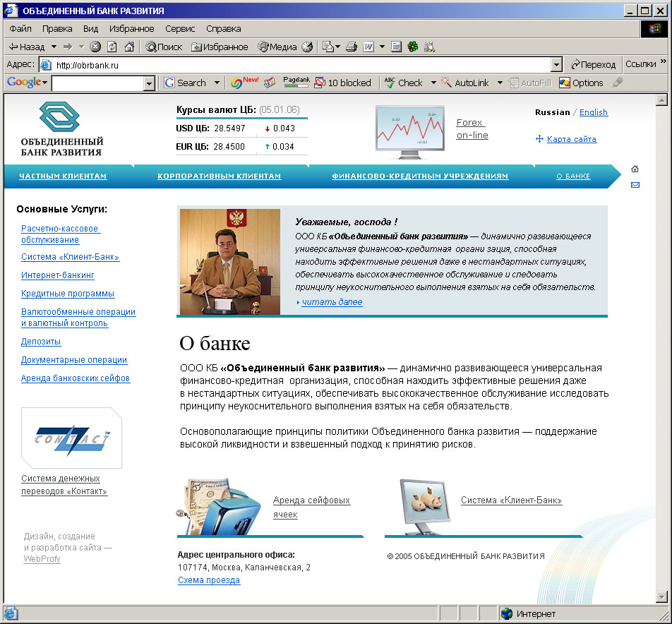
Task: Open the Справка menu
Action: click(x=223, y=29)
